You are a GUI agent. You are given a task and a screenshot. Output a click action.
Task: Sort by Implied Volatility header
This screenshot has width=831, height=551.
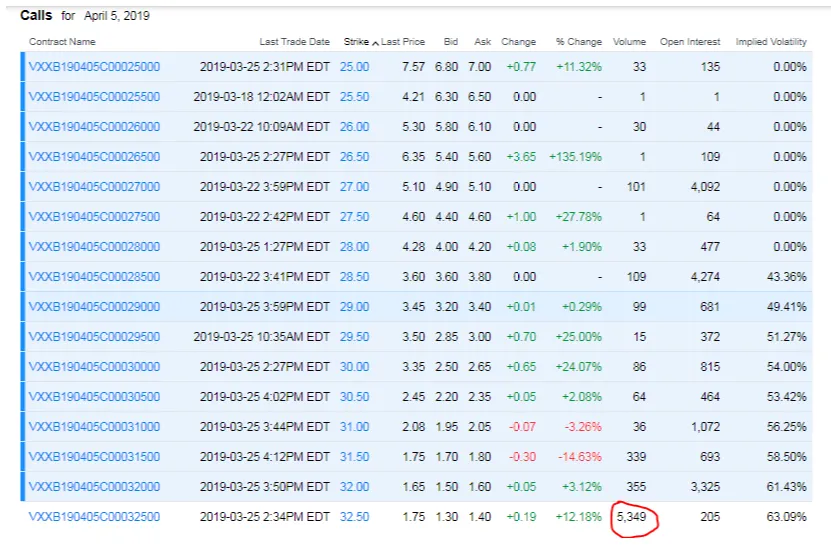click(770, 42)
